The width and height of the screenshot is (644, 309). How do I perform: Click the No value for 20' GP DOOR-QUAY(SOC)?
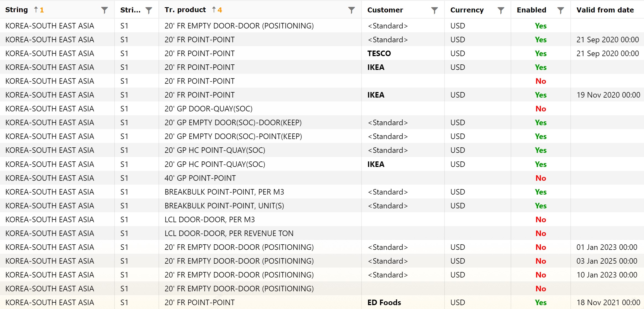point(541,109)
